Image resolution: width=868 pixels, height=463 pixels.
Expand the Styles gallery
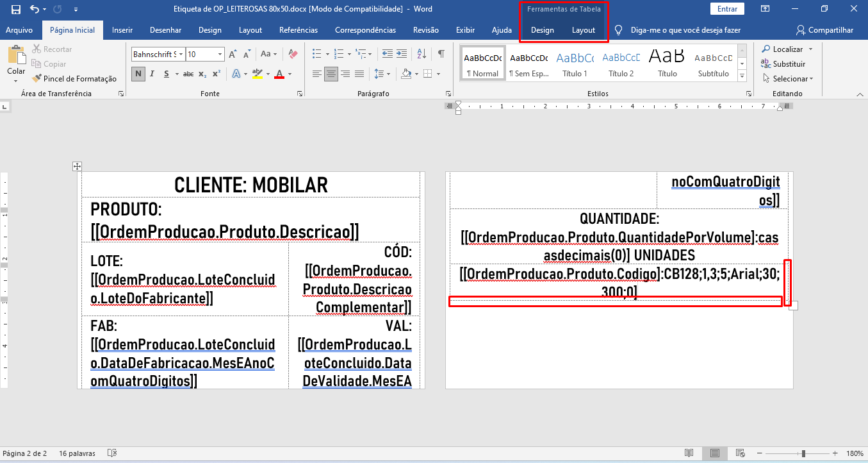[x=742, y=77]
